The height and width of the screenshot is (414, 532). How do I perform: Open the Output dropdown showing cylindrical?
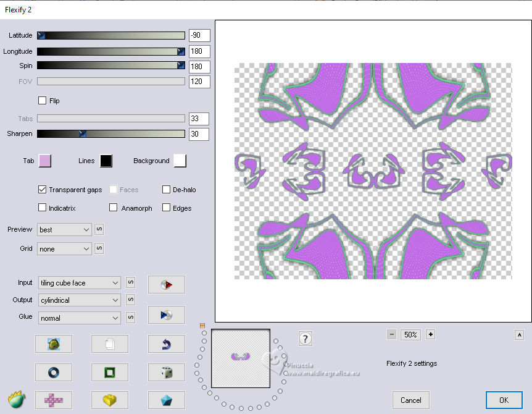80,300
